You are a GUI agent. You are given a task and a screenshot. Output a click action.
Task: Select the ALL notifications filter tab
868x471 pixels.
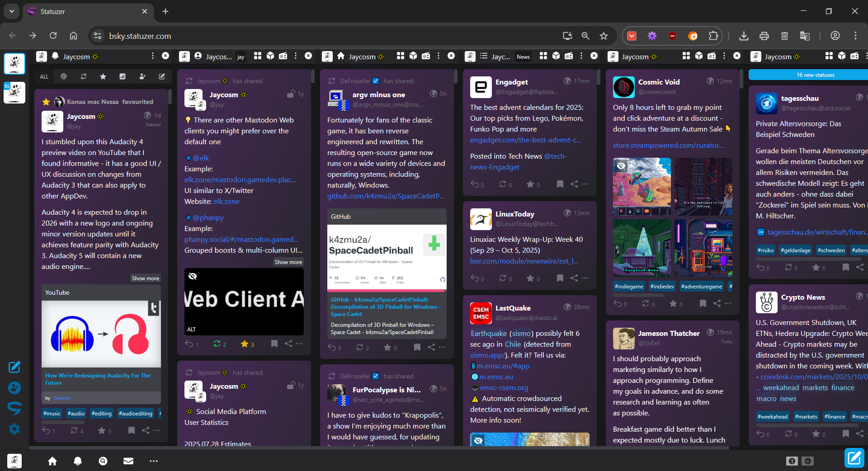(x=44, y=77)
